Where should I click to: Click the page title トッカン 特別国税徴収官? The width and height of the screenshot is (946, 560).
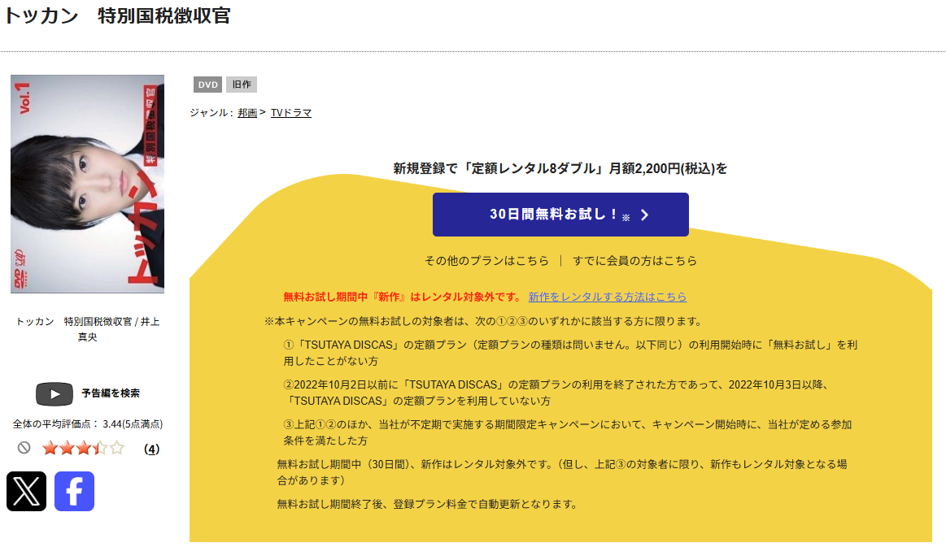118,15
